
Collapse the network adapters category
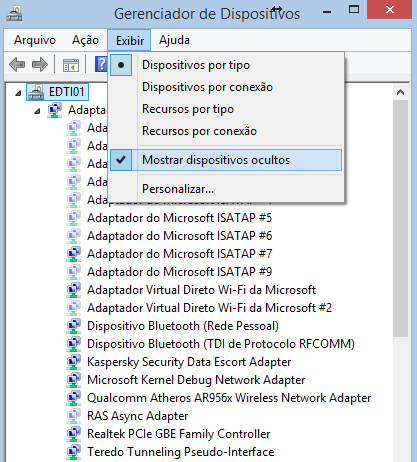[x=37, y=111]
